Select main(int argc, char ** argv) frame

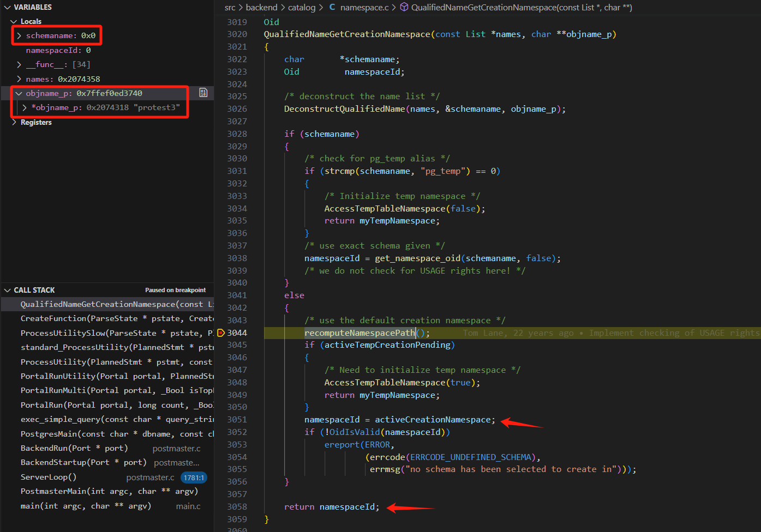pos(107,506)
